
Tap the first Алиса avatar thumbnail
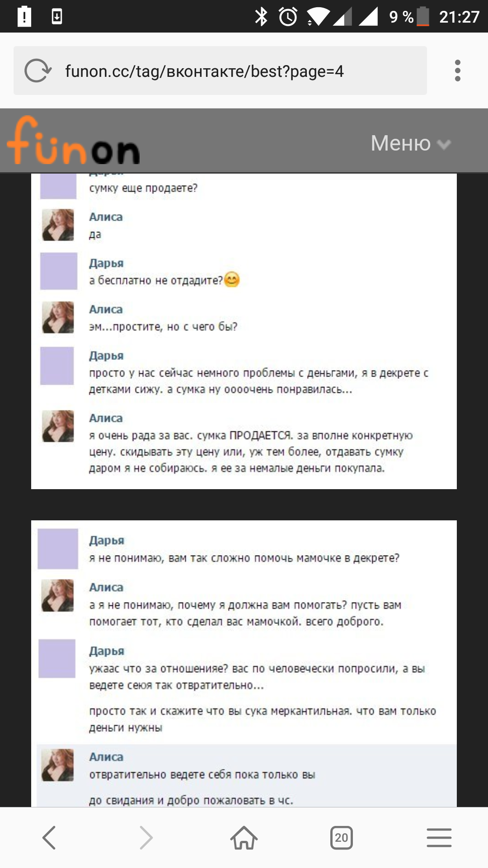click(58, 225)
